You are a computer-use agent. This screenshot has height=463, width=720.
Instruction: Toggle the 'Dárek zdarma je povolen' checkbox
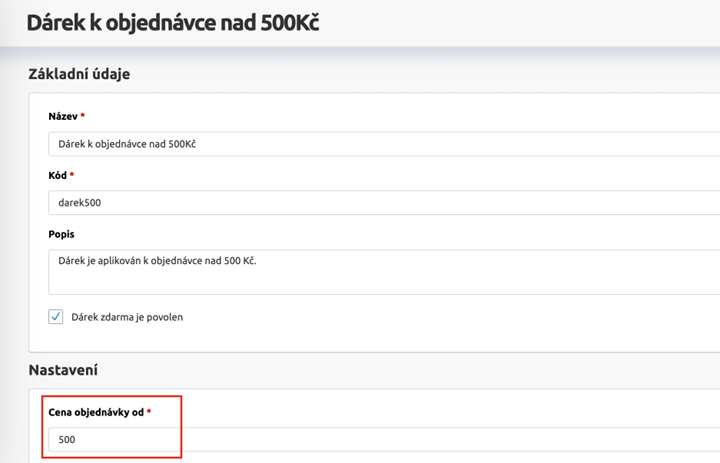click(56, 317)
